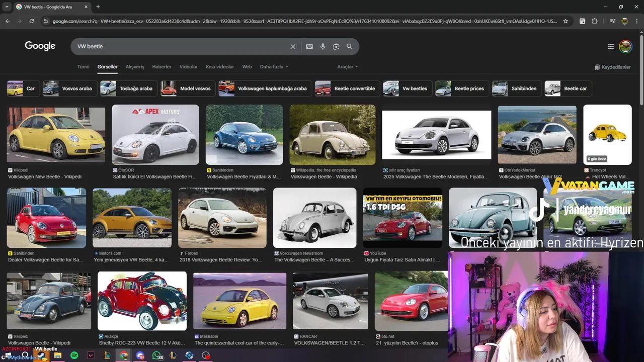Open the tab search dropdown at top-left
Image resolution: width=644 pixels, height=362 pixels.
pyautogui.click(x=7, y=7)
